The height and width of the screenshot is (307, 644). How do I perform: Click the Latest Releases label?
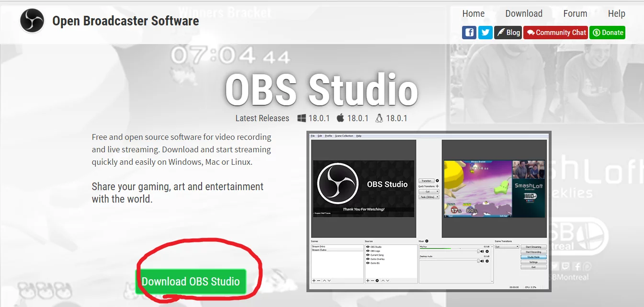(262, 118)
